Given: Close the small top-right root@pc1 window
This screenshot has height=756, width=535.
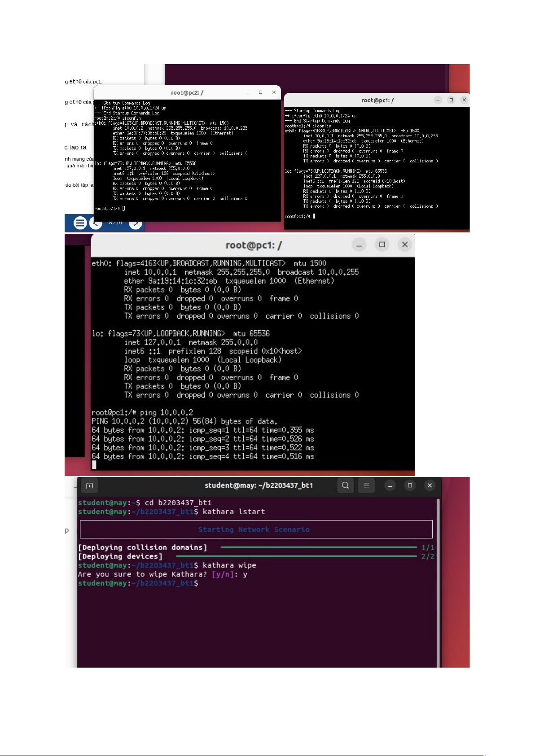Looking at the screenshot, I should tap(464, 100).
